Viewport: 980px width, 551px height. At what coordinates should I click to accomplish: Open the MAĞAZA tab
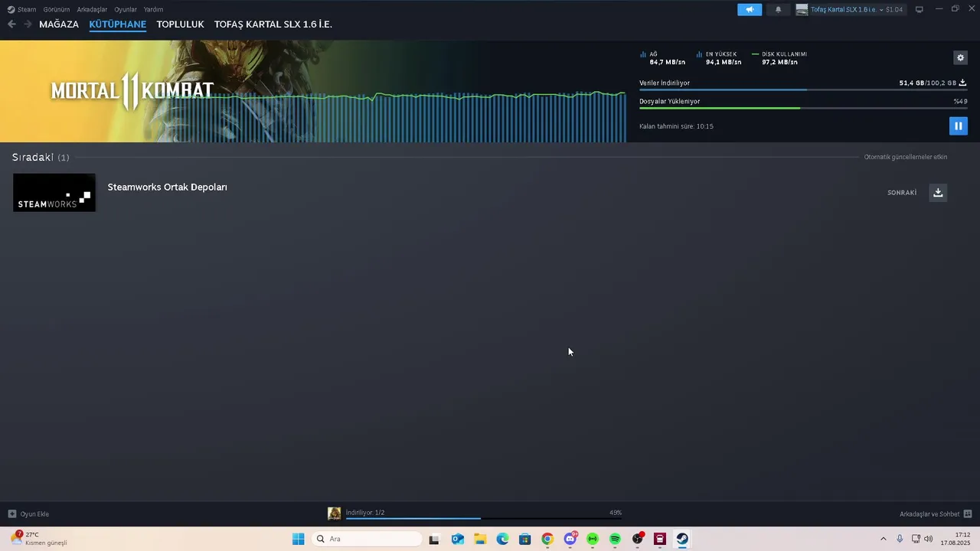click(x=59, y=24)
